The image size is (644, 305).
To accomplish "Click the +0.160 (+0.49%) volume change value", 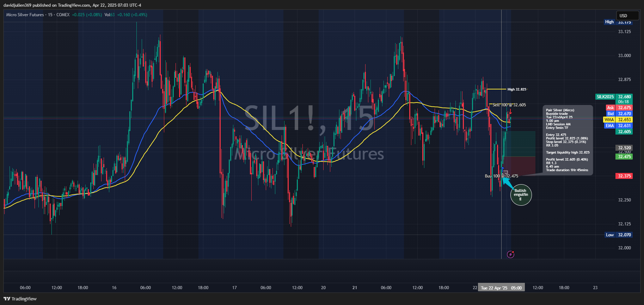I will coord(132,15).
